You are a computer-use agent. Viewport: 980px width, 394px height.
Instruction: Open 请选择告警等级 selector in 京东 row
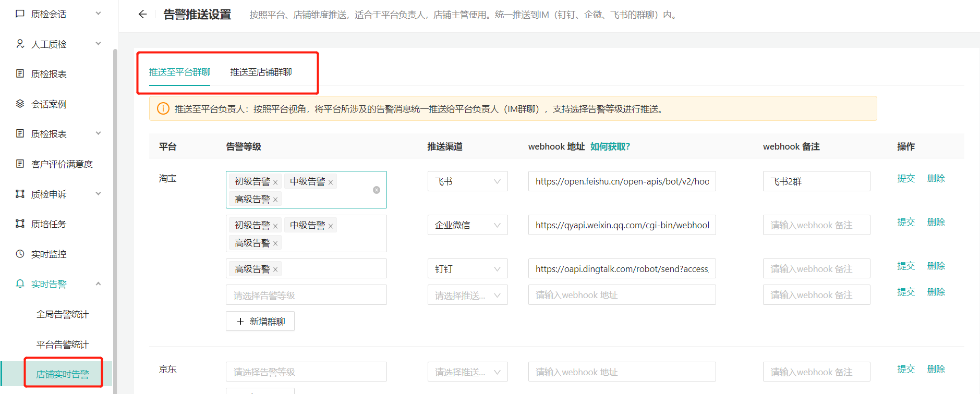[306, 372]
